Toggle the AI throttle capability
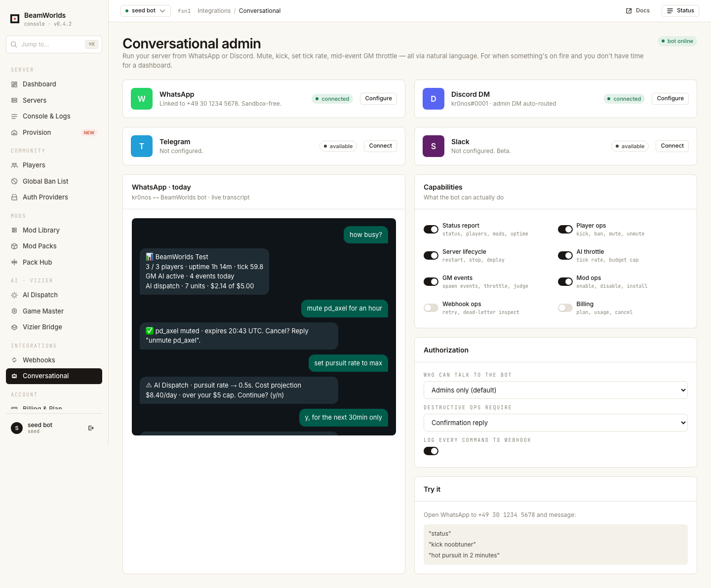The height and width of the screenshot is (588, 711). [x=565, y=255]
